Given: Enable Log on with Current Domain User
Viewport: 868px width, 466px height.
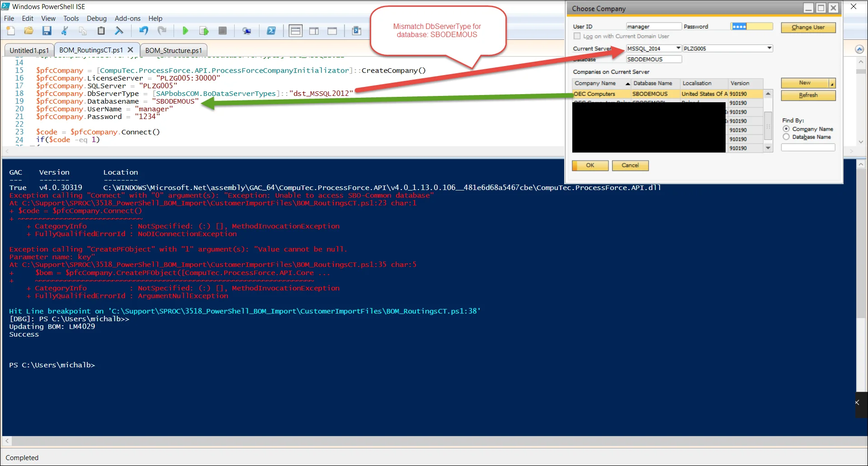Looking at the screenshot, I should tap(577, 36).
